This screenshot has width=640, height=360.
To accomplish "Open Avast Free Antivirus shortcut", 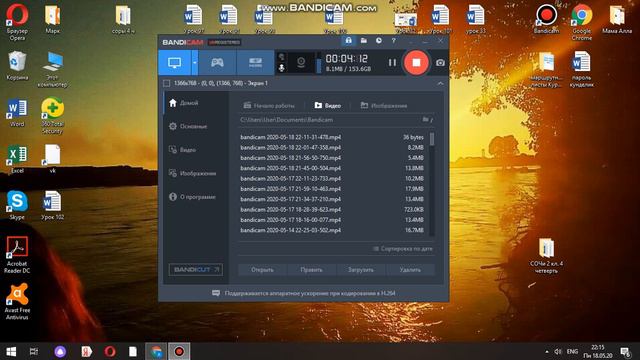I will [x=17, y=302].
